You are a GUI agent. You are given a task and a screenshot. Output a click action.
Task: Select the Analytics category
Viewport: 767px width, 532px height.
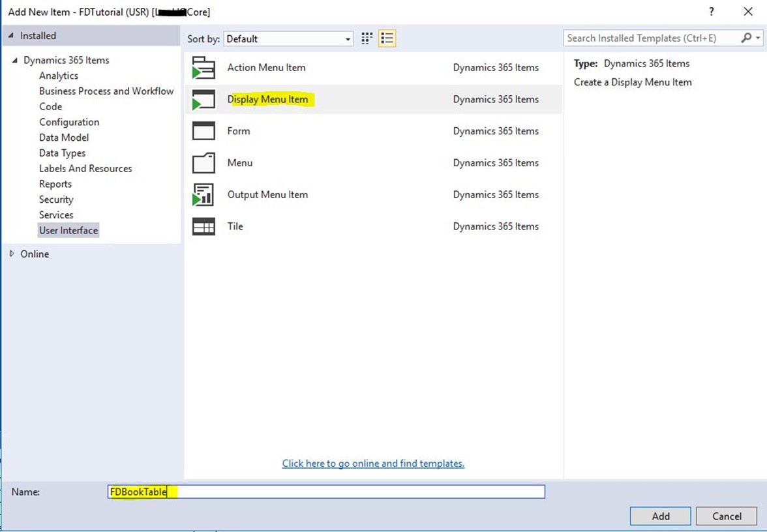click(x=59, y=76)
